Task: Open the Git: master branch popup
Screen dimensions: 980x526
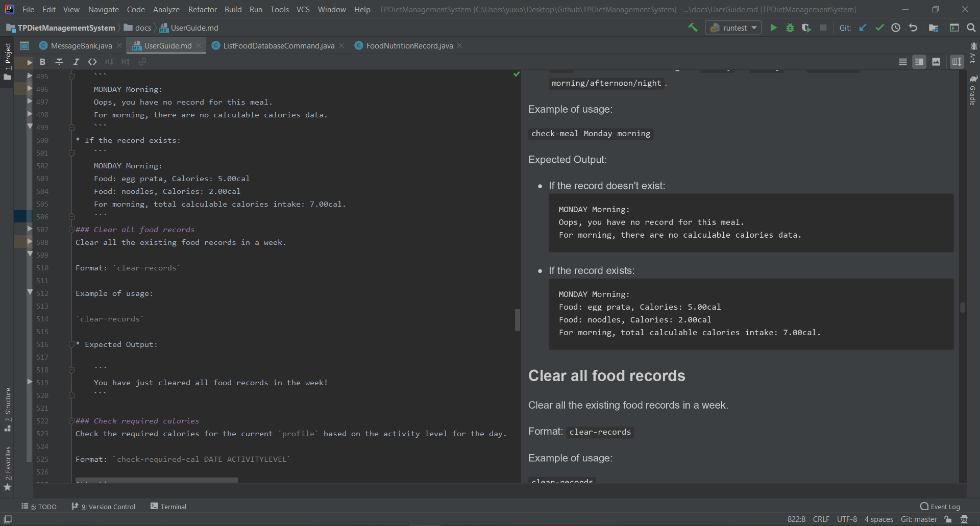Action: click(x=919, y=519)
